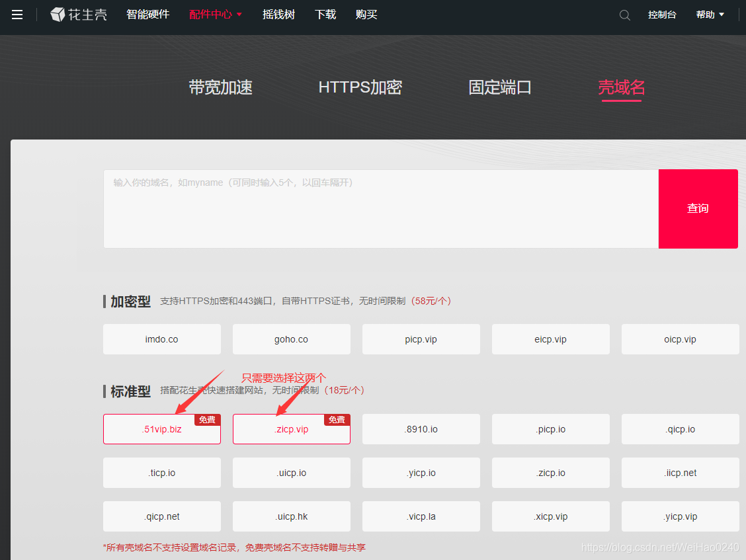Image resolution: width=746 pixels, height=560 pixels.
Task: Select the 壳域名 tab
Action: click(622, 87)
